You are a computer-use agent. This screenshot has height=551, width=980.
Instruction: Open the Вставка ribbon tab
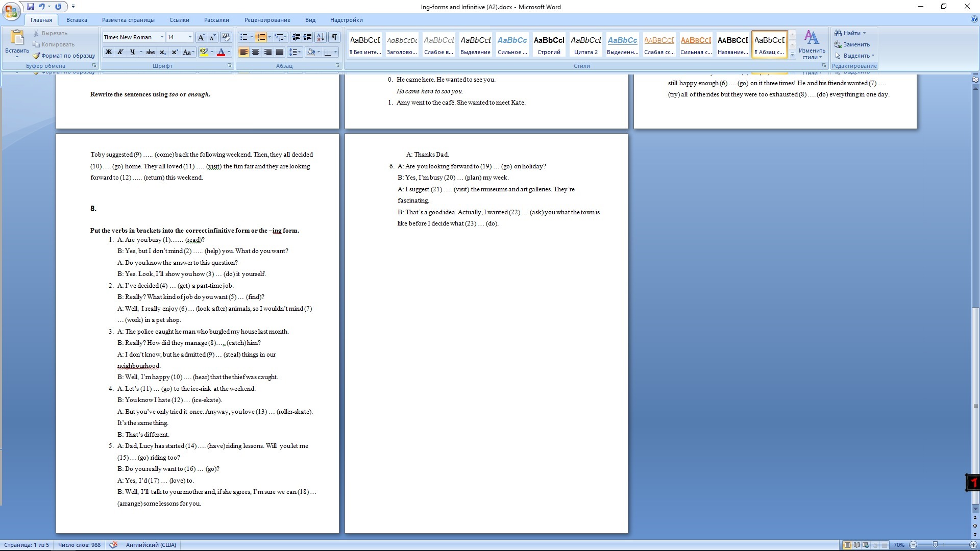click(x=77, y=20)
